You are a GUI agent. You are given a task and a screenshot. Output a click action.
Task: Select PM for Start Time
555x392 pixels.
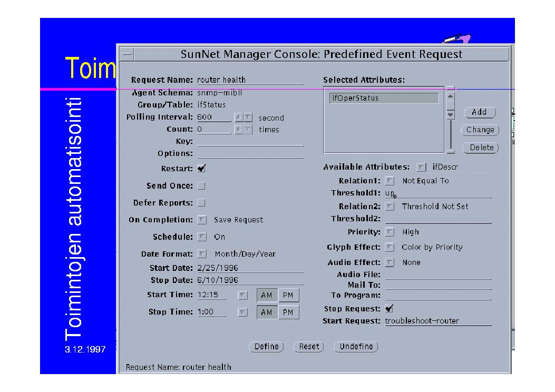click(x=288, y=295)
